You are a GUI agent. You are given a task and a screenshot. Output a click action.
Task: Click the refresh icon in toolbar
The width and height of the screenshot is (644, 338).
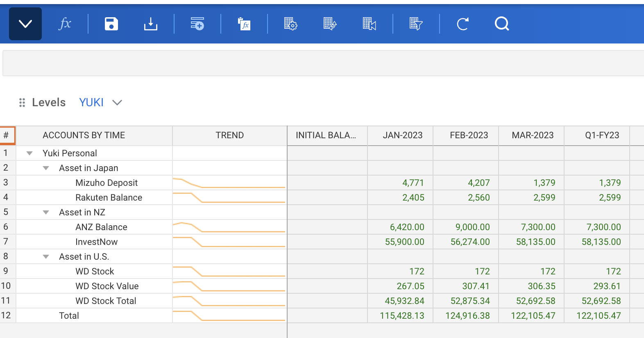463,24
